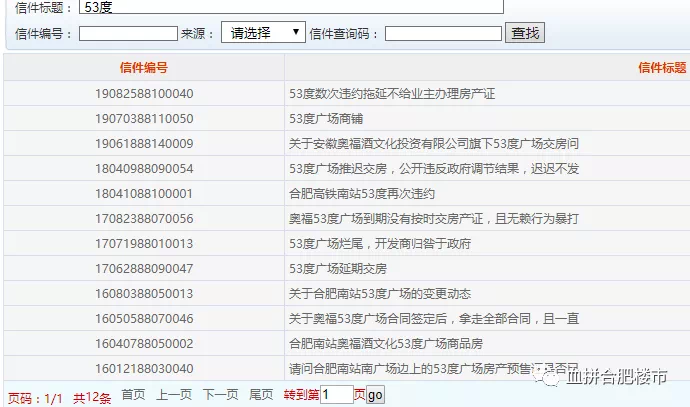Click the 下一页 next page link
690x407 pixels.
(x=220, y=395)
